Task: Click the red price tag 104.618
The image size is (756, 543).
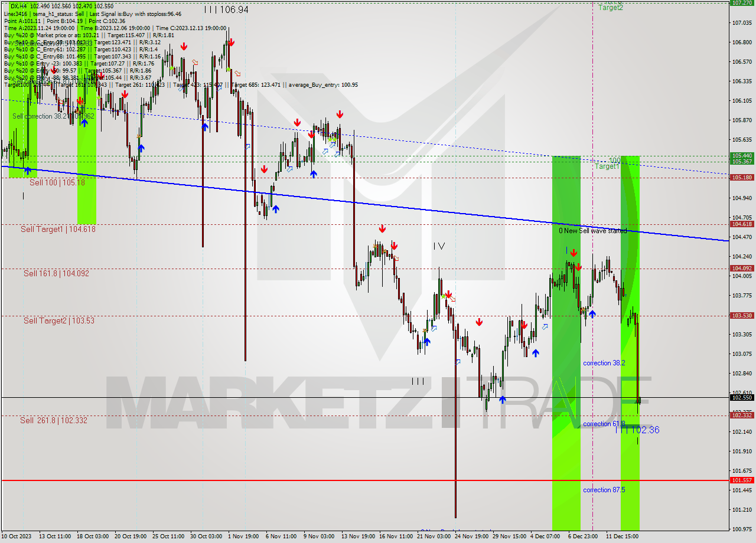Action: point(742,224)
